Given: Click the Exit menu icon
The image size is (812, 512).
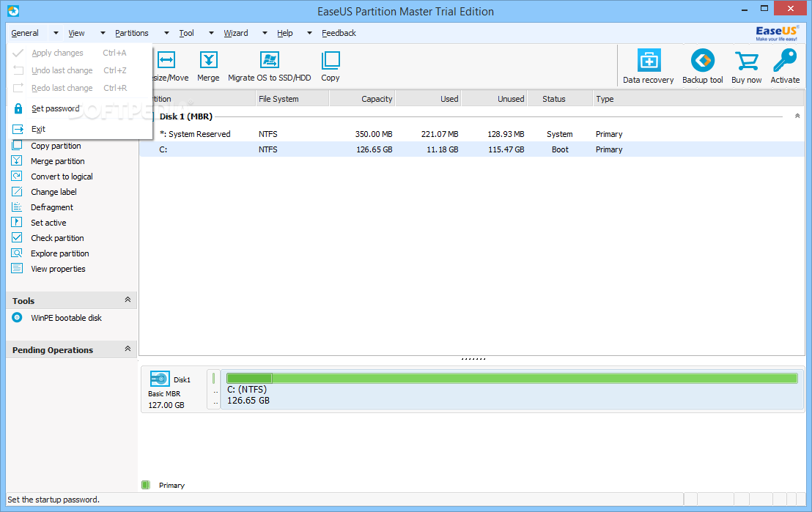Looking at the screenshot, I should (18, 129).
